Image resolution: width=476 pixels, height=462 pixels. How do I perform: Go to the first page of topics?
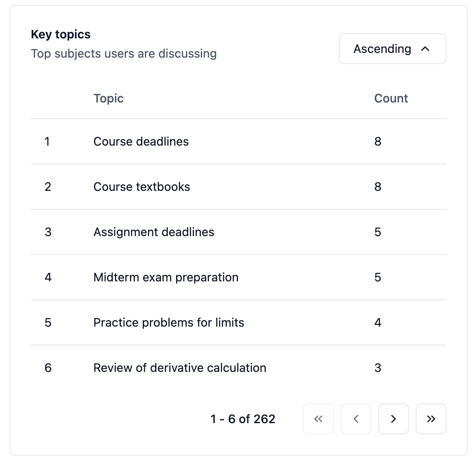point(318,418)
